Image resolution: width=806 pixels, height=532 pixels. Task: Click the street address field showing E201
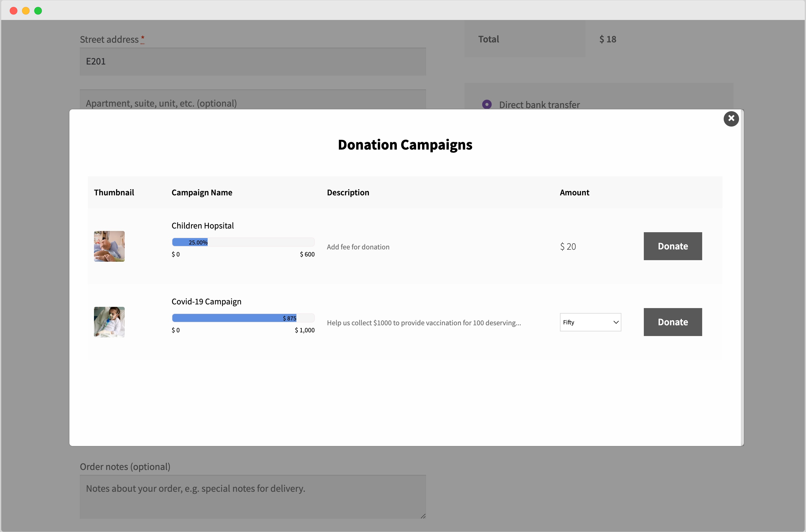pyautogui.click(x=252, y=61)
